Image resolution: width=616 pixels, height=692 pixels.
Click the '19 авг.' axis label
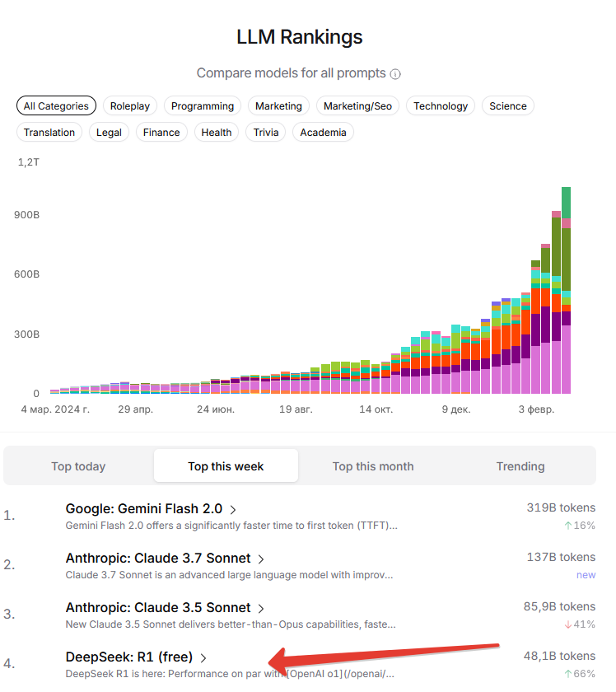click(296, 409)
